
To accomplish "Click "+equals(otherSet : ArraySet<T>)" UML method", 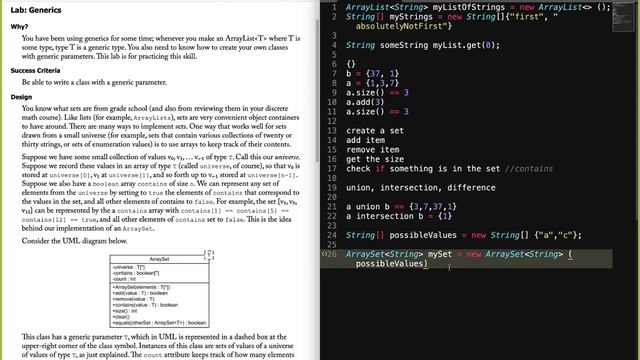I will 159,323.
